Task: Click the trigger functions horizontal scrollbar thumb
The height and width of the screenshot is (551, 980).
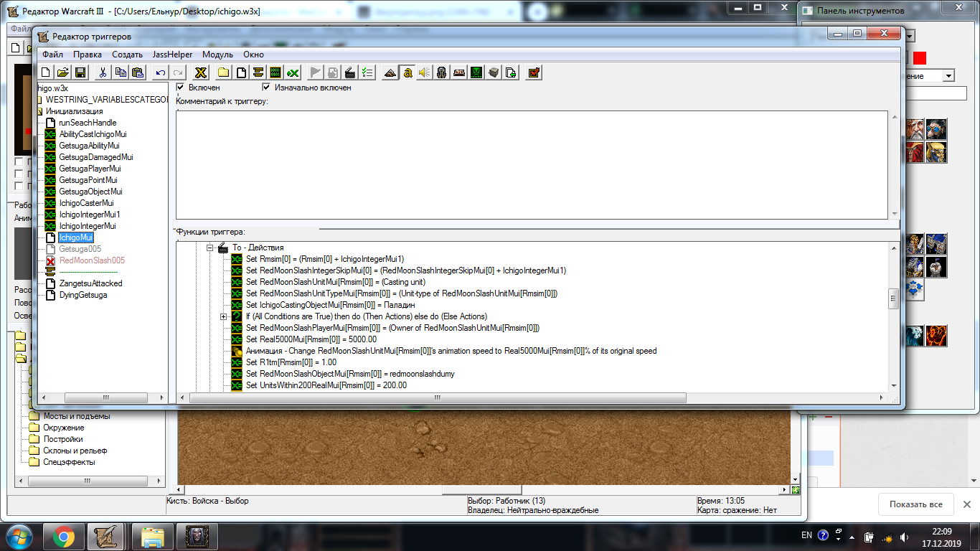Action: pos(437,397)
